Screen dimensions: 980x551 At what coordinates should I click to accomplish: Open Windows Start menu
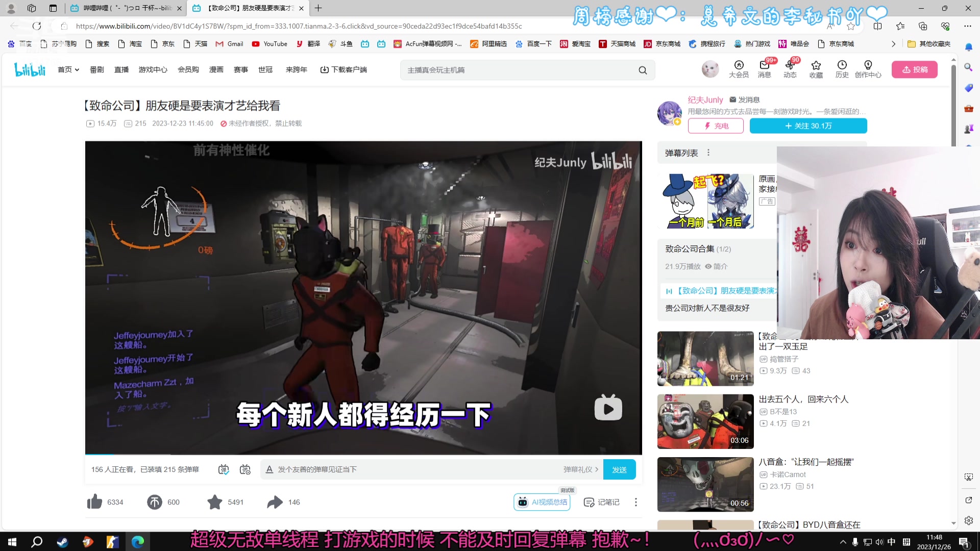click(12, 542)
